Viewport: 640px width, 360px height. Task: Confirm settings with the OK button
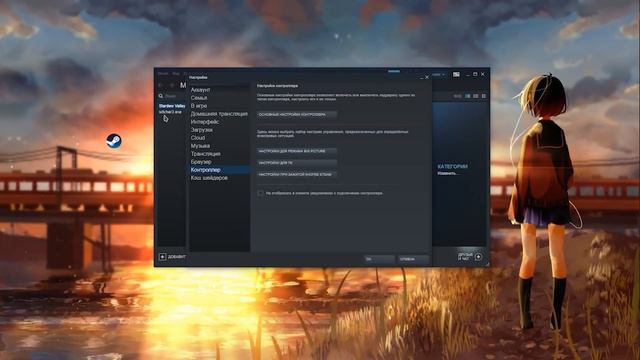379,259
